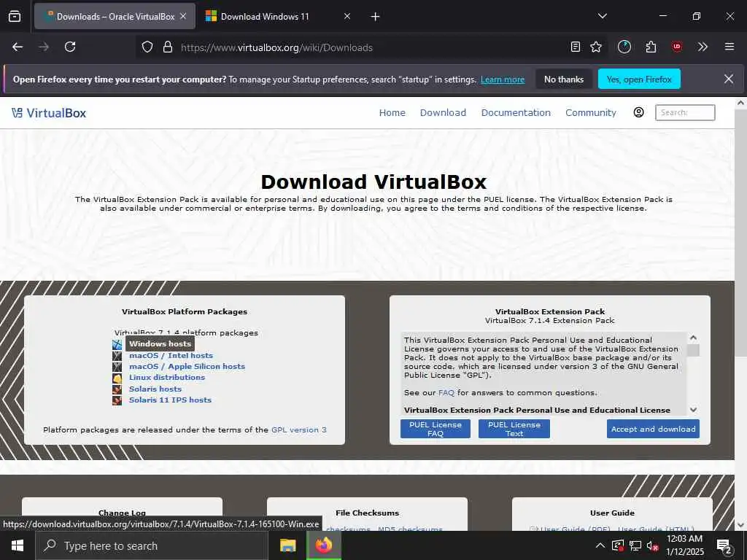Open tracking protection shield icon
This screenshot has width=747, height=560.
147,47
